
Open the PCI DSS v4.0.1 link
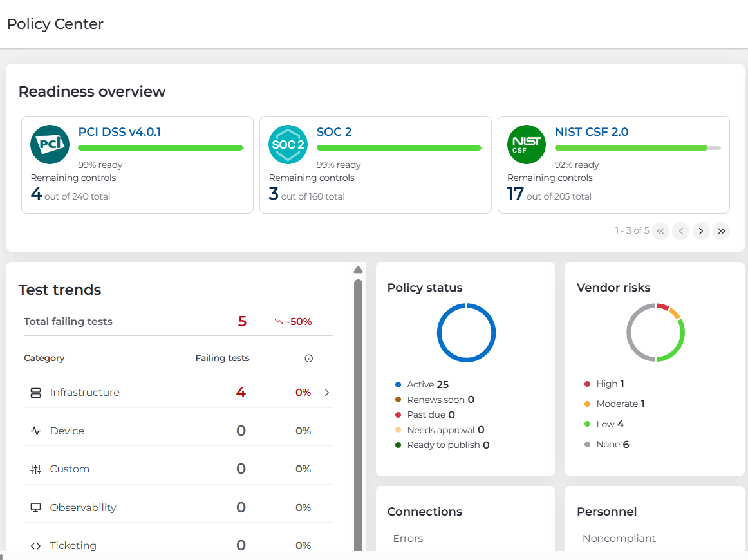tap(120, 132)
